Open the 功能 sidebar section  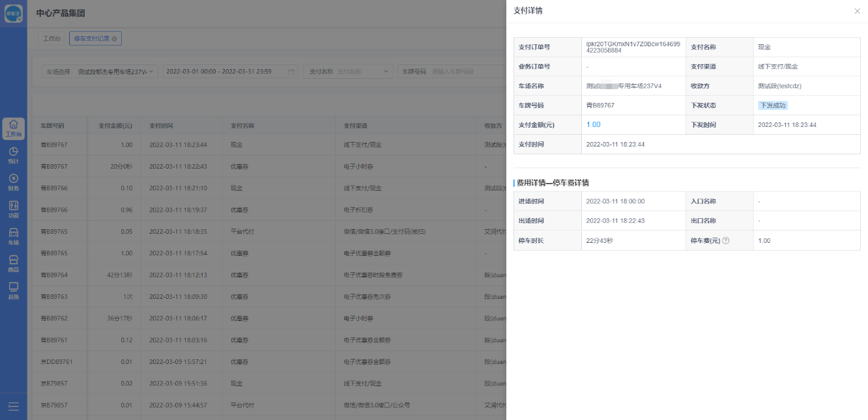coord(14,210)
